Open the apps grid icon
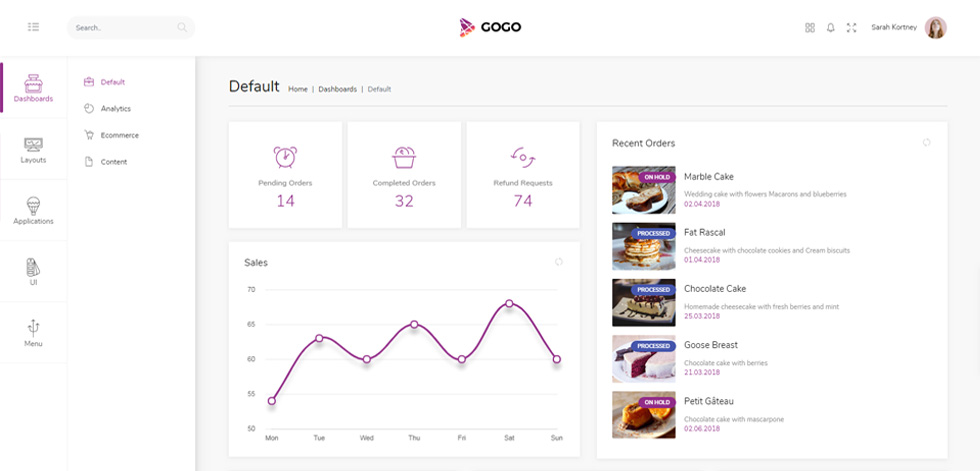The width and height of the screenshot is (980, 471). tap(810, 27)
